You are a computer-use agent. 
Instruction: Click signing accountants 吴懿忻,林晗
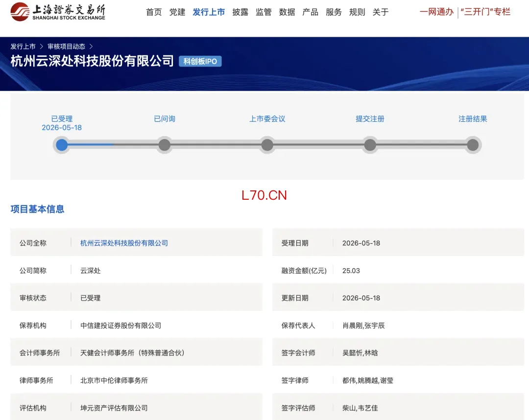tap(360, 353)
